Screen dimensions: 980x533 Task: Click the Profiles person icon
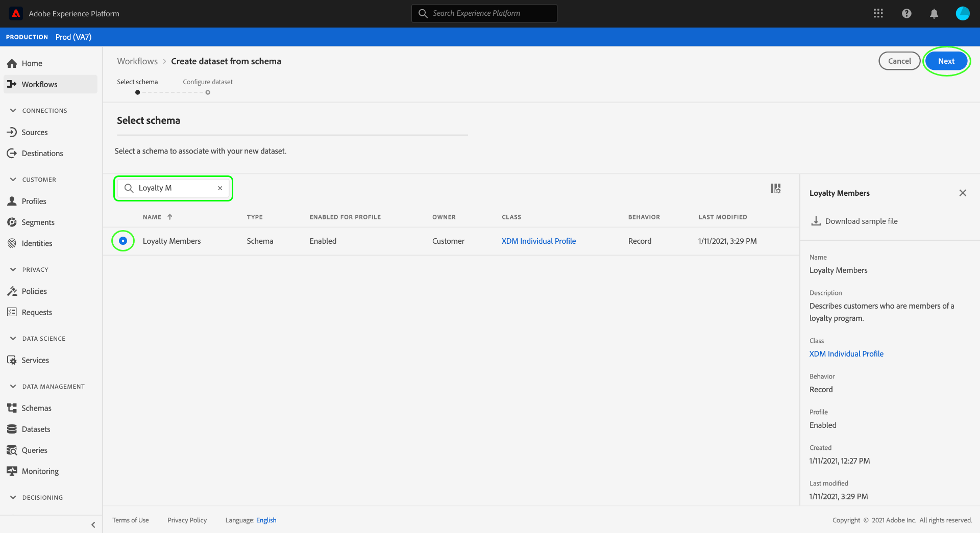coord(12,201)
